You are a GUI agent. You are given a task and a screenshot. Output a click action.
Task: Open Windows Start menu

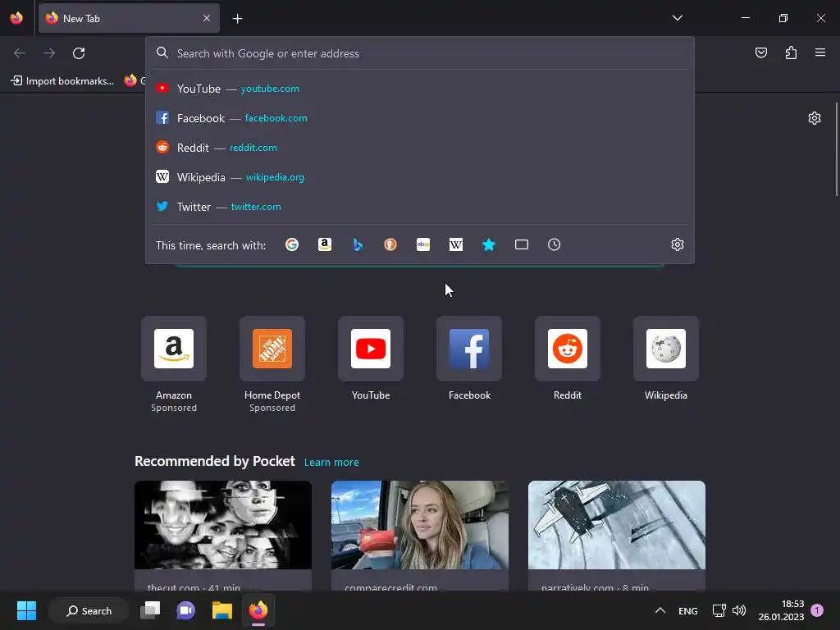pos(26,610)
